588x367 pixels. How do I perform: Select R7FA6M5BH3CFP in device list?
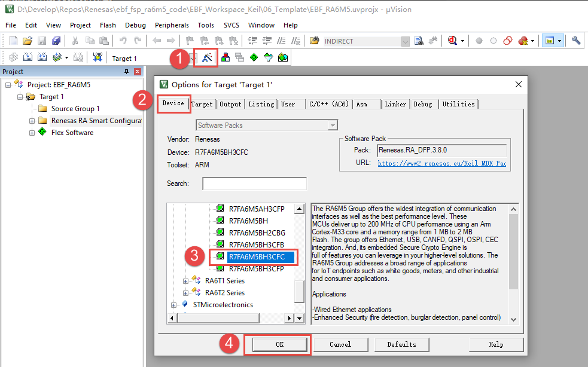pos(256,269)
